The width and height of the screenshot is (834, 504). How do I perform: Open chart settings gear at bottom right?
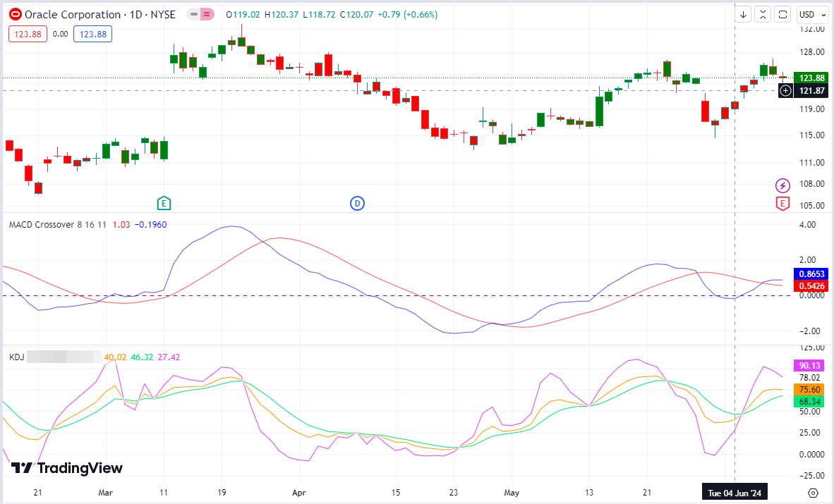pyautogui.click(x=813, y=493)
